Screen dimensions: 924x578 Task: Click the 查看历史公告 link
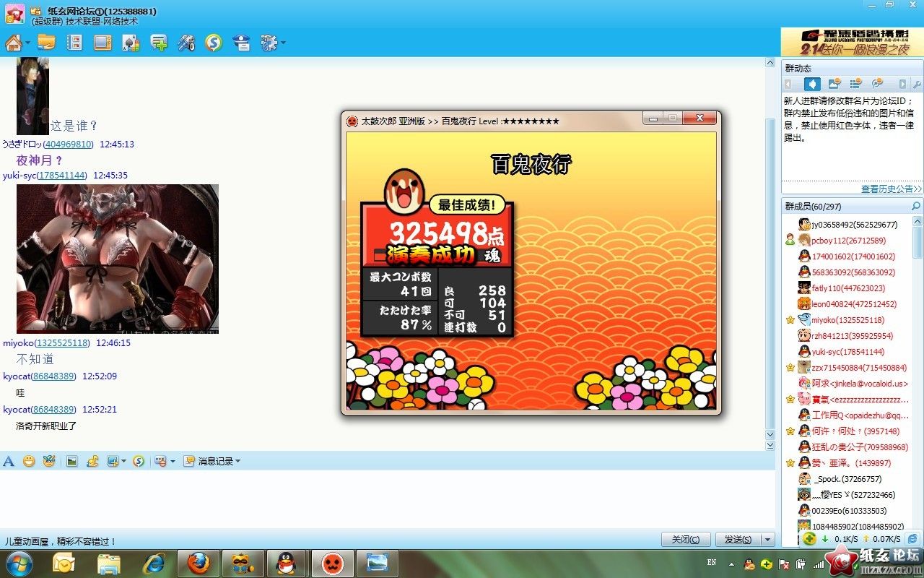coord(892,189)
